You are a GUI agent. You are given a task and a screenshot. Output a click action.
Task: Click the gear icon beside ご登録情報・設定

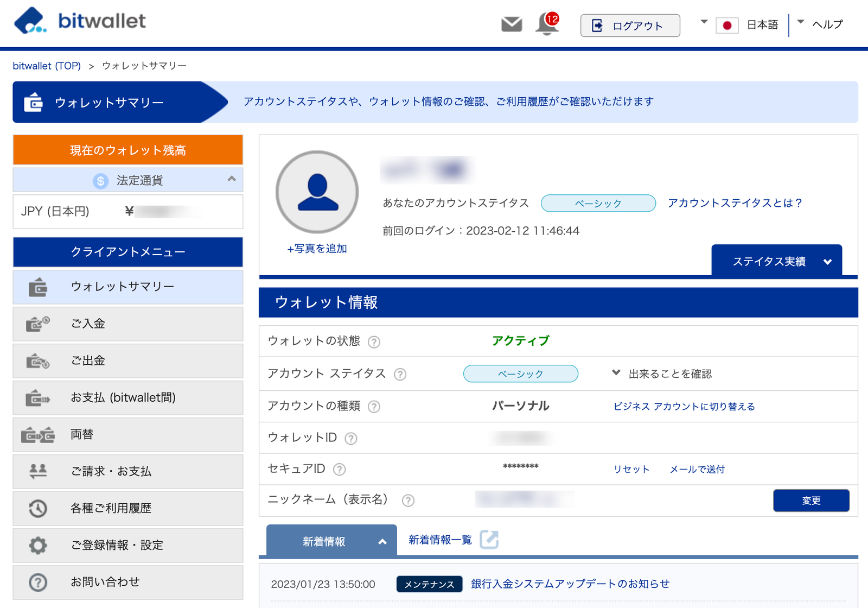click(x=38, y=546)
